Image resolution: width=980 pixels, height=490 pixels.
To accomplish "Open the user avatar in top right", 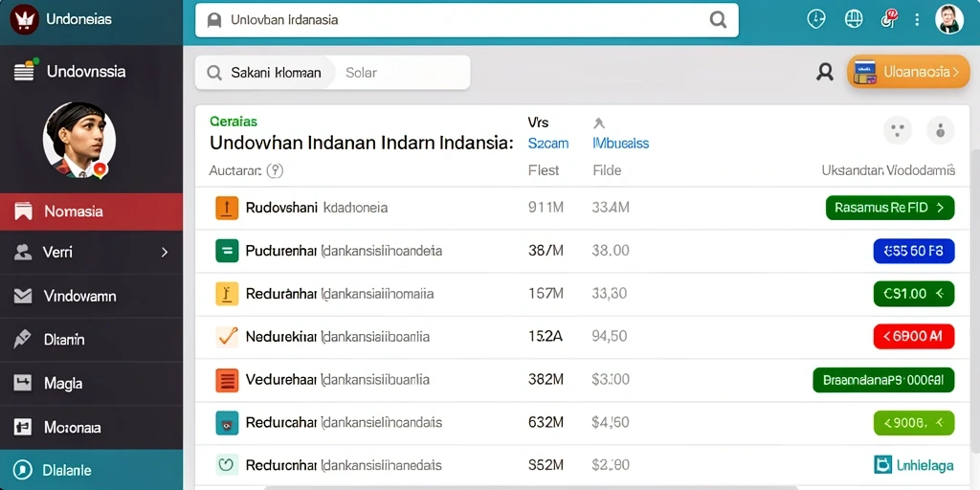I will 948,19.
